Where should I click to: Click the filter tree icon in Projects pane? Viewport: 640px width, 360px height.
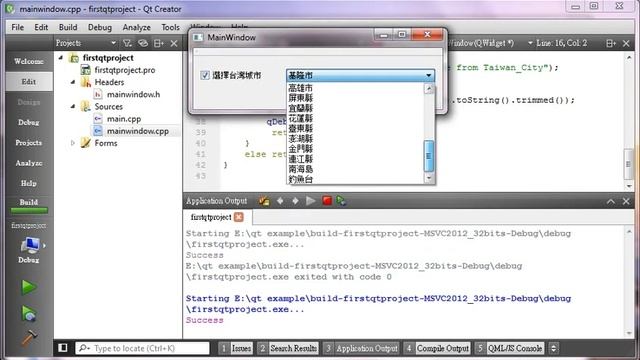click(127, 43)
